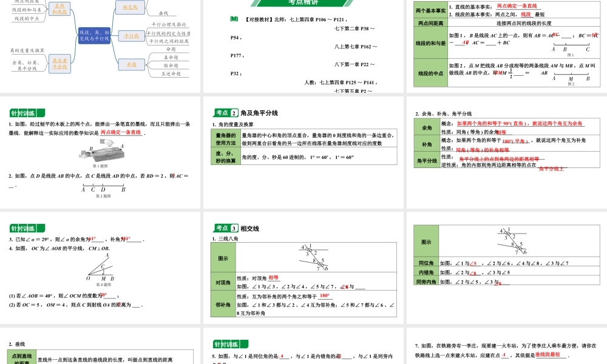This screenshot has width=607, height=364.
Task: Collapse the 相交线 branch of the mind map
Action: [131, 8]
